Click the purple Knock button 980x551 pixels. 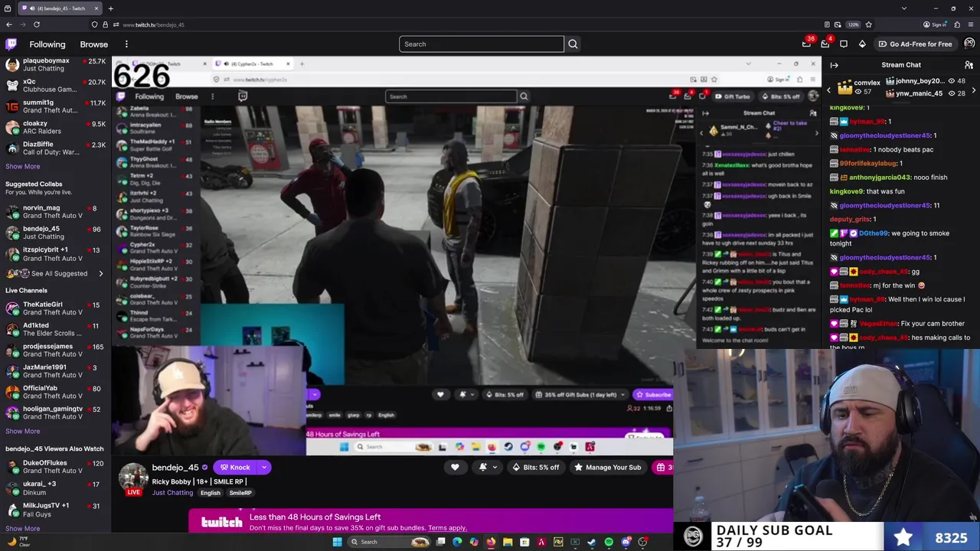pos(235,467)
